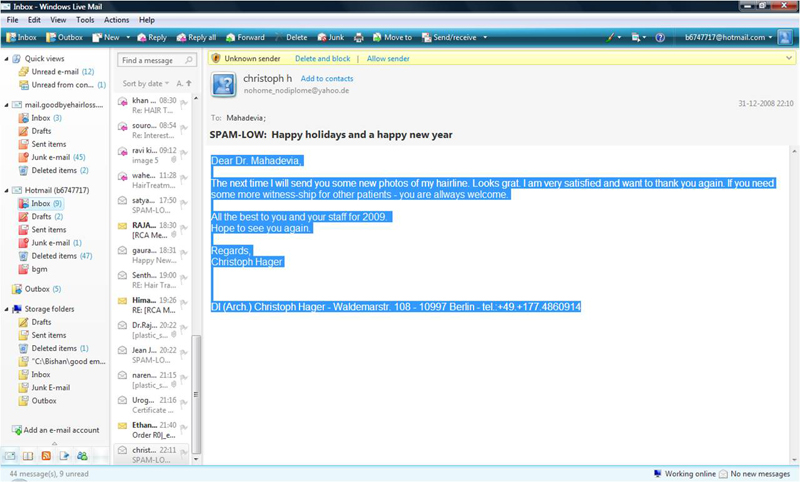The height and width of the screenshot is (482, 800).
Task: Click the Print icon in the toolbar
Action: click(x=358, y=37)
